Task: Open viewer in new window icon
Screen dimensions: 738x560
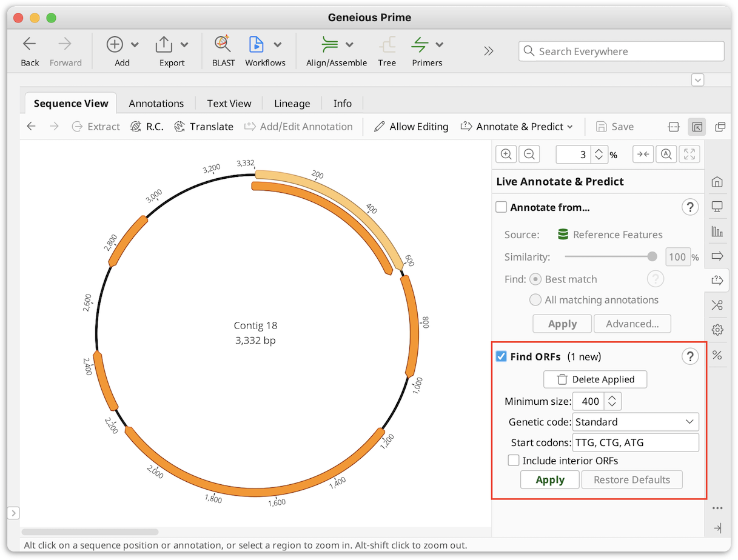Action: (720, 127)
